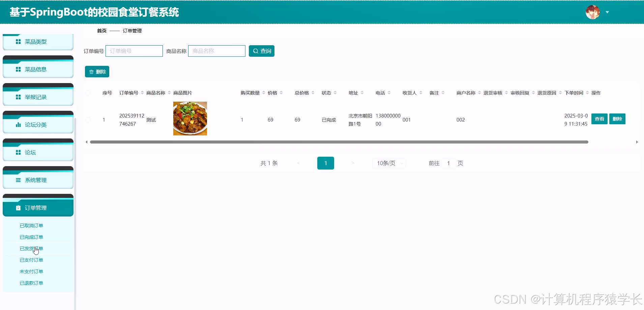Viewport: 644px width, 310px height.
Task: Open the 首页 breadcrumb link
Action: pyautogui.click(x=101, y=31)
